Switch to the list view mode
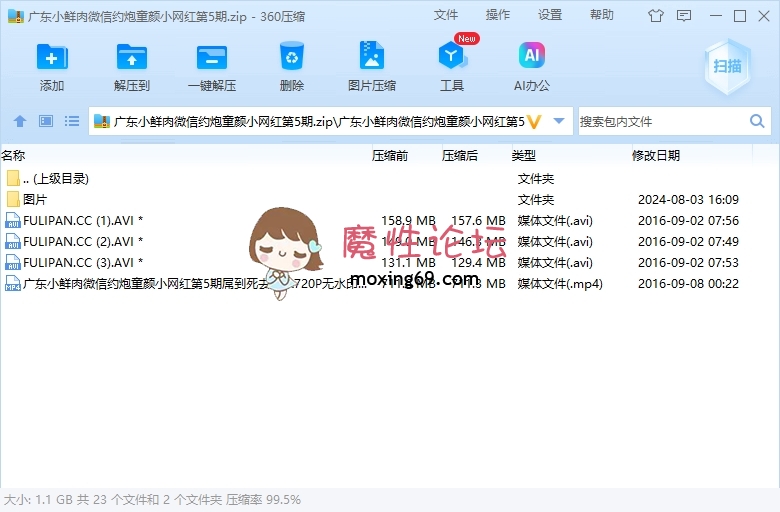The height and width of the screenshot is (512, 780). pos(72,121)
